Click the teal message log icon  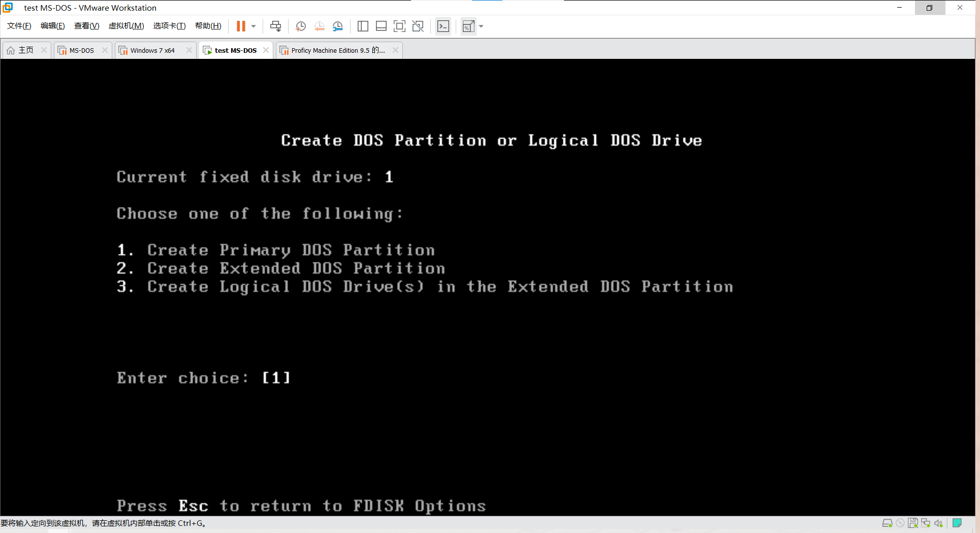[x=957, y=523]
